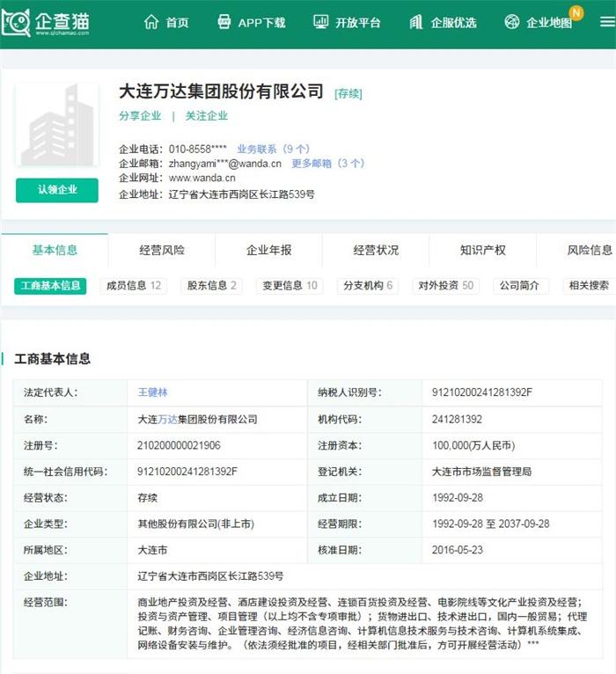
Task: Go to 开放平台 in the header
Action: [x=357, y=22]
